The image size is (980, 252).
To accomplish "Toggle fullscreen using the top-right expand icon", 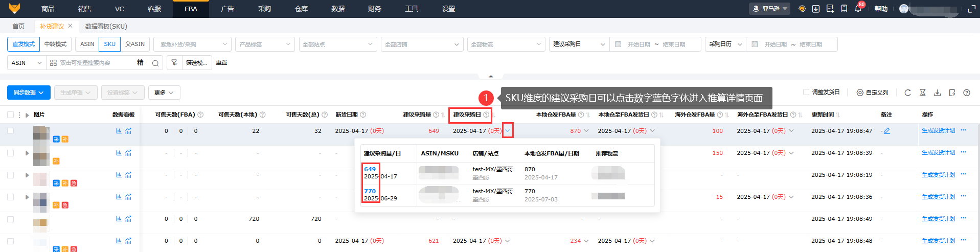I will click(972, 9).
